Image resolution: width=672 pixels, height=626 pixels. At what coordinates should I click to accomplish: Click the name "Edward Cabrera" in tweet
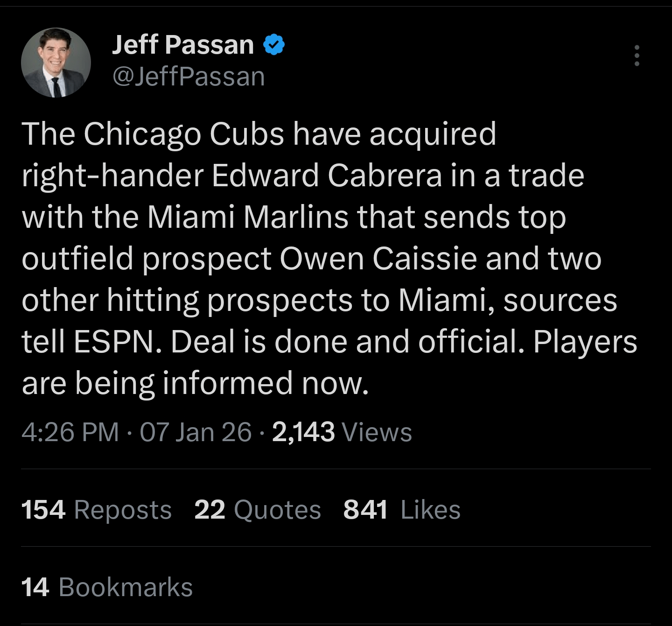327,176
